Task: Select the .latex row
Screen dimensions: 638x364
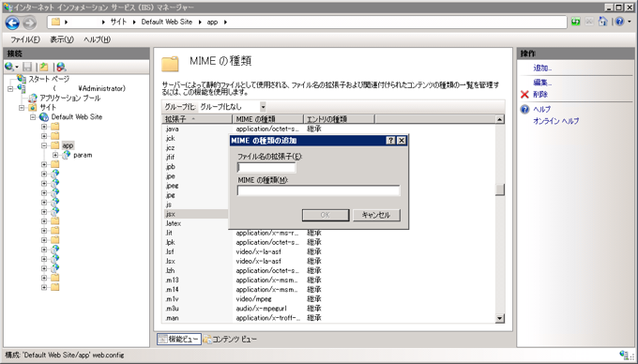Action: [196, 223]
